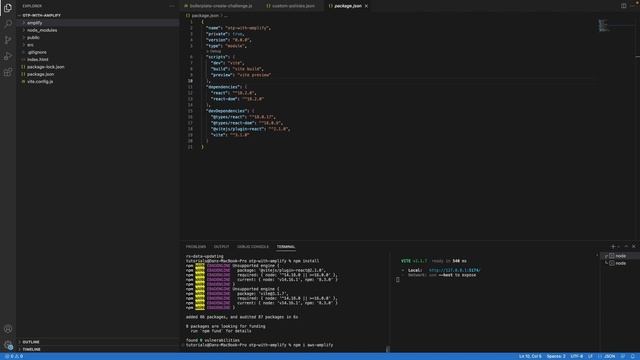Viewport: 640px width, 360px height.
Task: Place cursor on the "name" line in the editor
Action: point(238,28)
